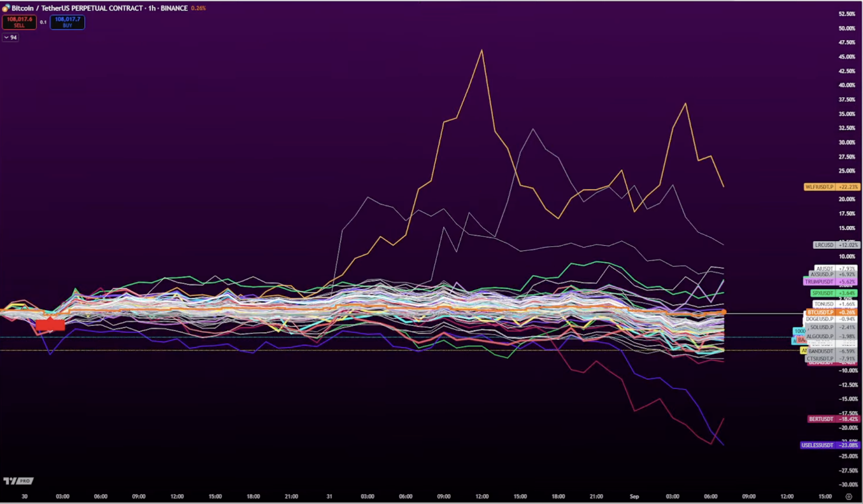
Task: Click the Sep marker on time axis
Action: [634, 496]
